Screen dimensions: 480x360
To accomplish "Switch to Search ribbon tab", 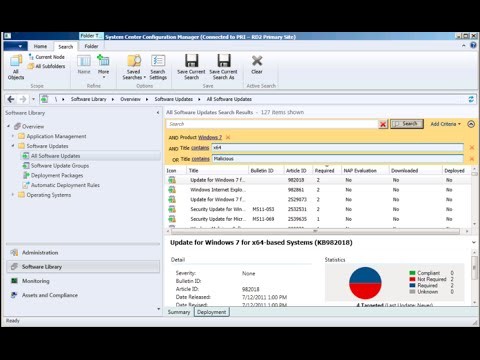I will pyautogui.click(x=66, y=47).
